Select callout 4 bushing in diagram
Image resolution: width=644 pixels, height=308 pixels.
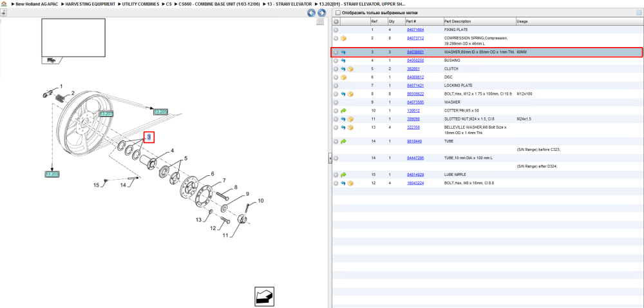click(x=172, y=150)
